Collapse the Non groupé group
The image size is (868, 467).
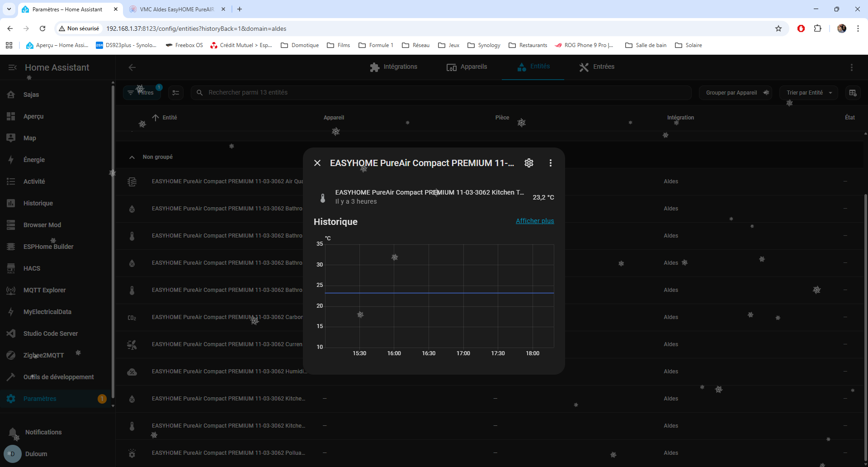point(132,157)
